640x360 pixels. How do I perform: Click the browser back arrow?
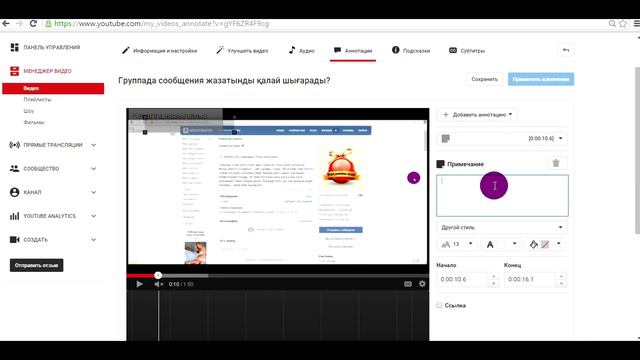pos(6,24)
